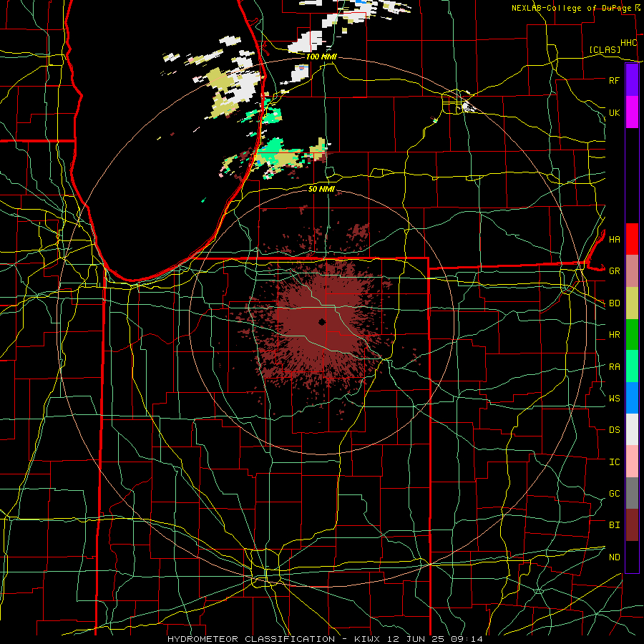Click the white DS color swatch
The height and width of the screenshot is (644, 644).
pos(632,429)
